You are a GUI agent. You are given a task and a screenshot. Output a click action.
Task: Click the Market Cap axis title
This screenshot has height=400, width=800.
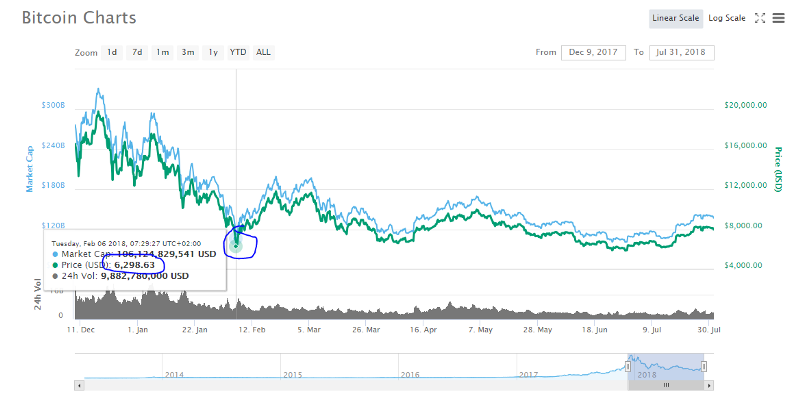(x=30, y=169)
